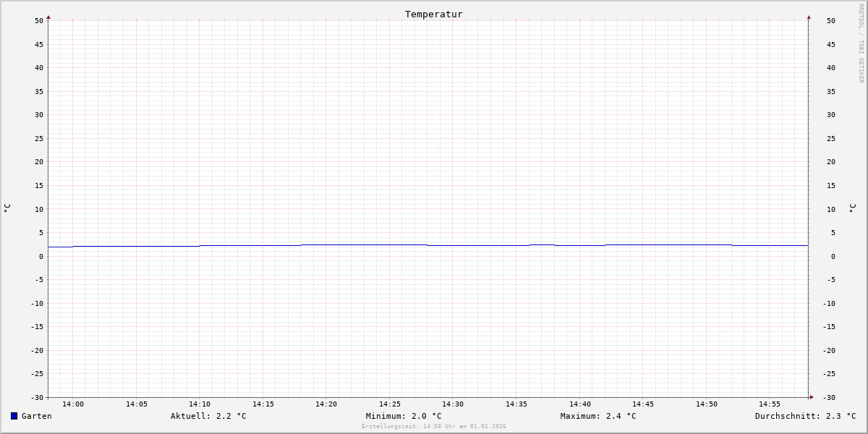Click the 14:50 time axis label

(x=707, y=404)
